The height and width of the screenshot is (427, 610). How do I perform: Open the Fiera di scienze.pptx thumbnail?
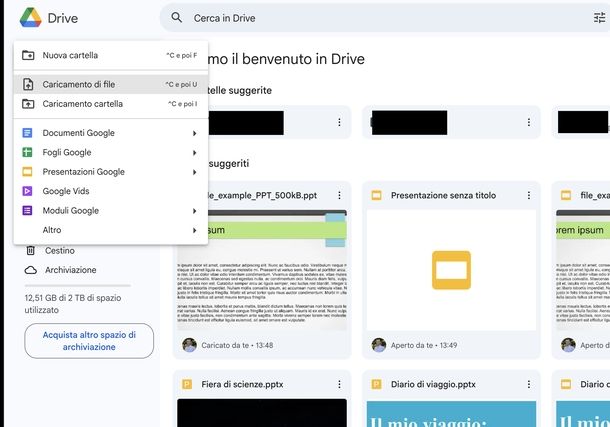(x=262, y=413)
